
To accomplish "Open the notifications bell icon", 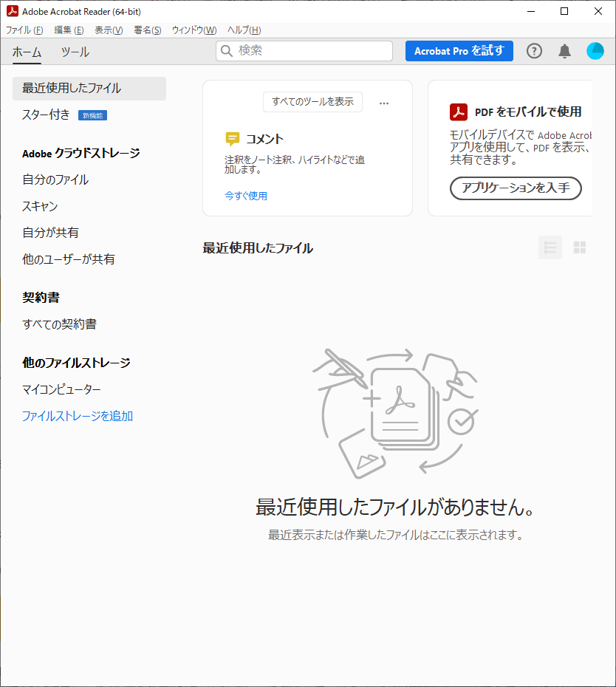I will tap(565, 51).
